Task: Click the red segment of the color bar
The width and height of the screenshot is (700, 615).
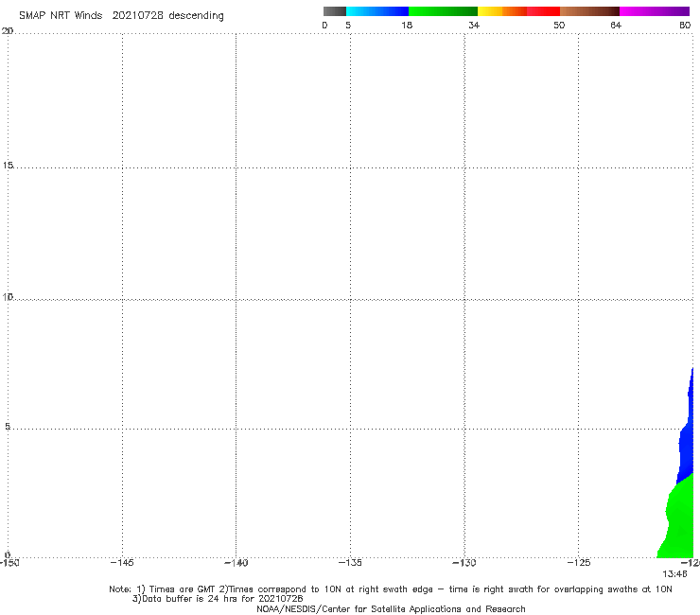Action: click(543, 11)
